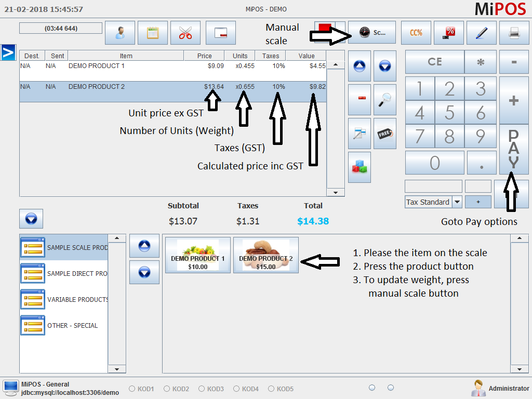Remove the selected line with red minus
This screenshot has width=532, height=399.
(360, 100)
